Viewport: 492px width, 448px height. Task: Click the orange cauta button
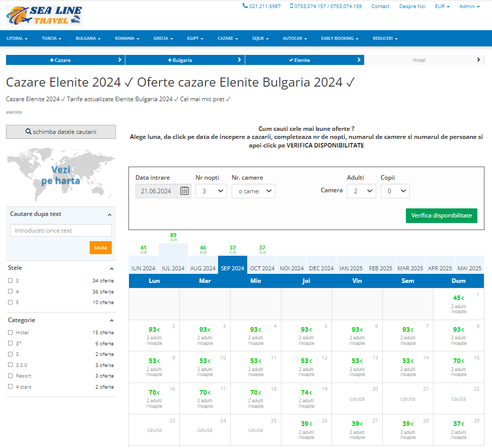(100, 248)
